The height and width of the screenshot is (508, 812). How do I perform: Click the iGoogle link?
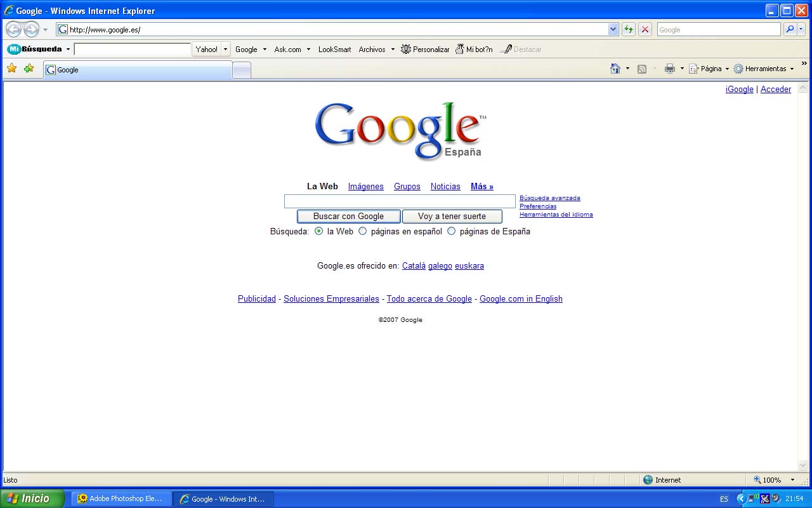tap(739, 89)
